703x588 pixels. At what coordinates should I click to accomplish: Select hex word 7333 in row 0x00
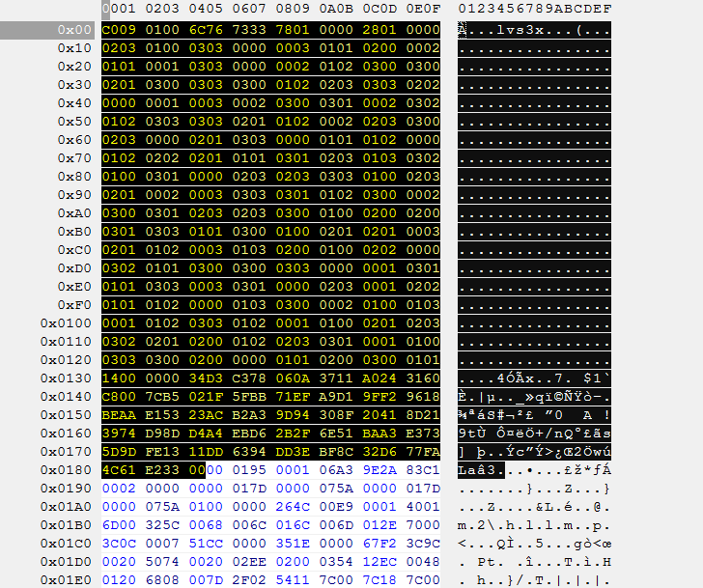click(249, 30)
